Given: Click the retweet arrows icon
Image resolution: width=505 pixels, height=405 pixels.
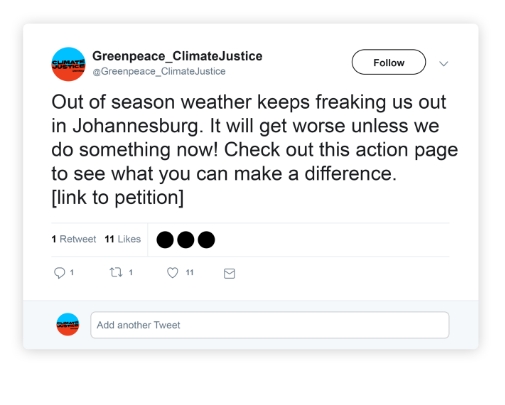Looking at the screenshot, I should pyautogui.click(x=116, y=272).
